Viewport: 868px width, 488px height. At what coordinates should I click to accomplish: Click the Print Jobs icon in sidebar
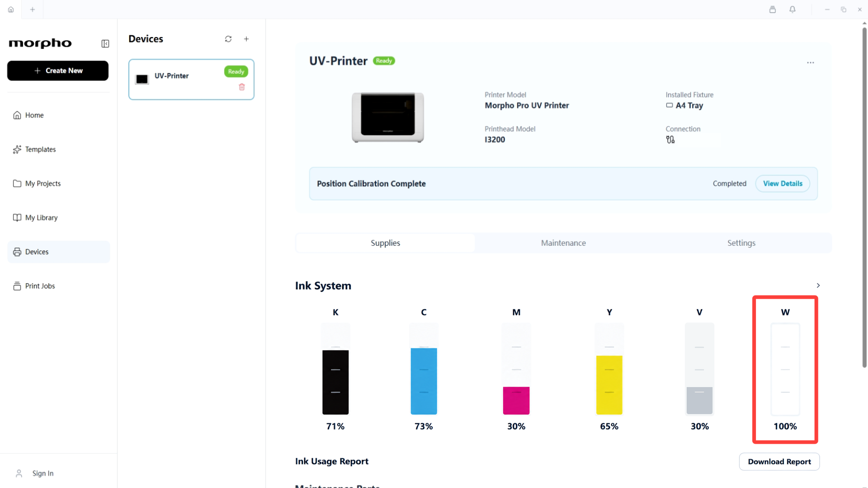point(17,286)
